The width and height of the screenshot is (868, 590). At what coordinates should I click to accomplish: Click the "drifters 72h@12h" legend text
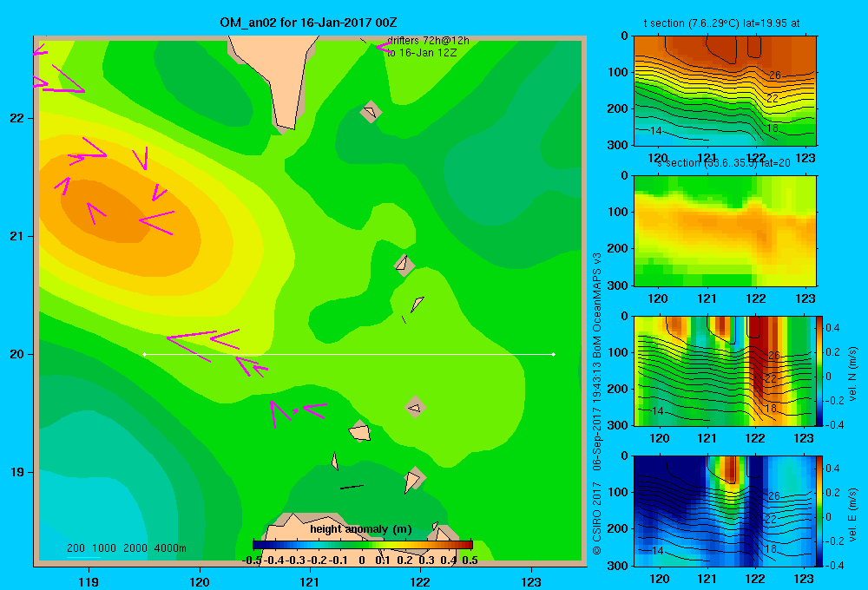428,41
